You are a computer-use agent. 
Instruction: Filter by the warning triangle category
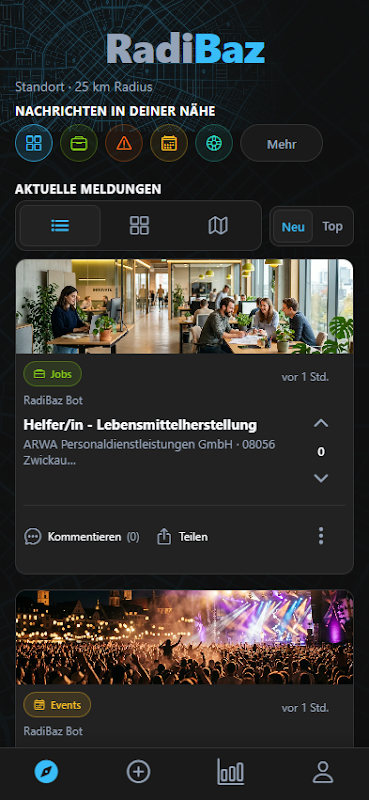click(x=124, y=143)
